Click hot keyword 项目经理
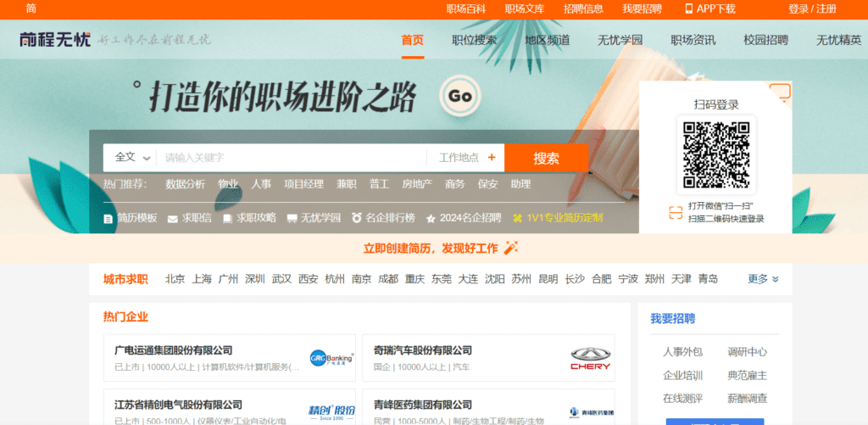The image size is (868, 425). tap(304, 185)
